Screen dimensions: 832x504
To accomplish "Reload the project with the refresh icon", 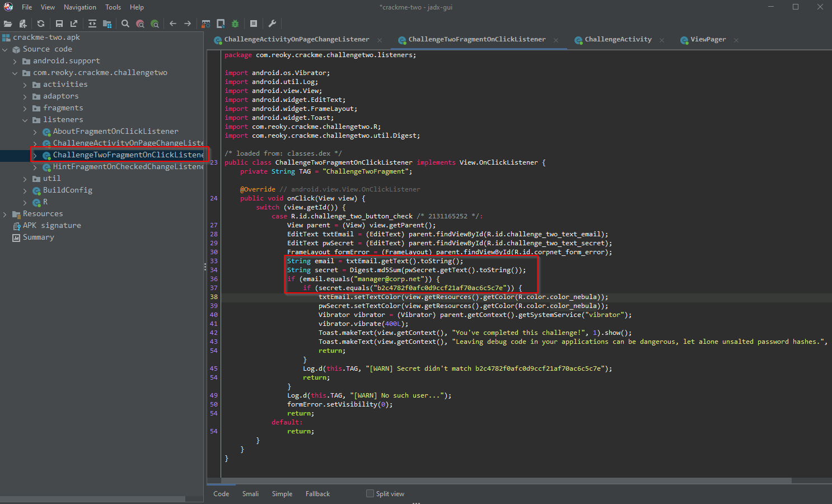I will point(41,24).
